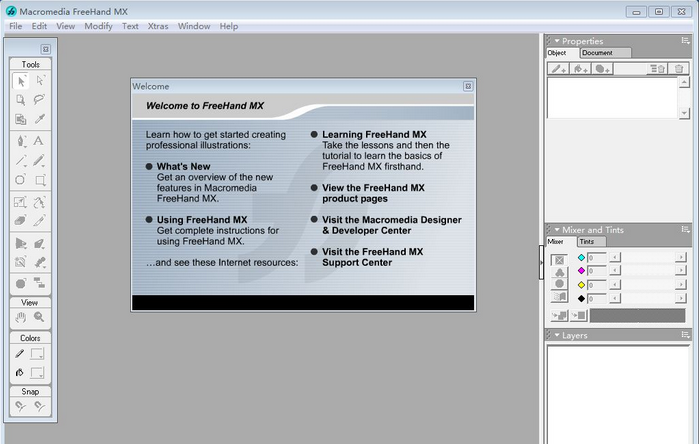Collapse the Mixer and Tints panel

(557, 230)
